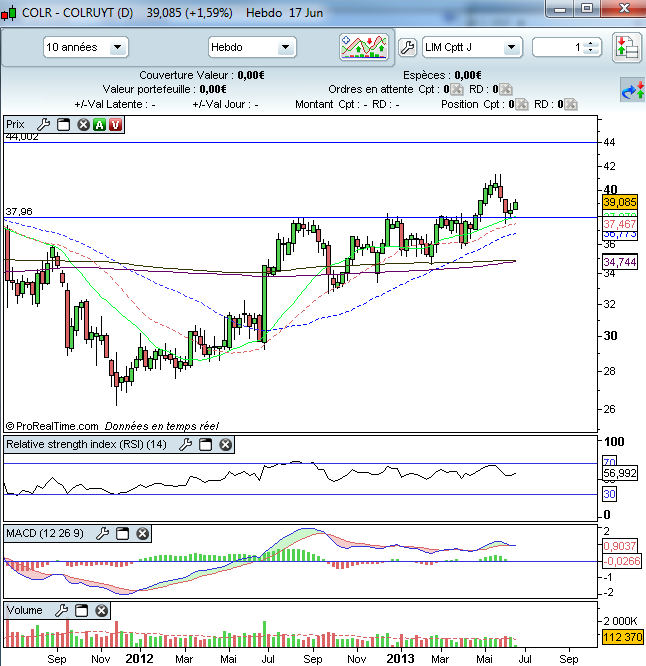Open Volume panel wrench settings

pos(62,611)
